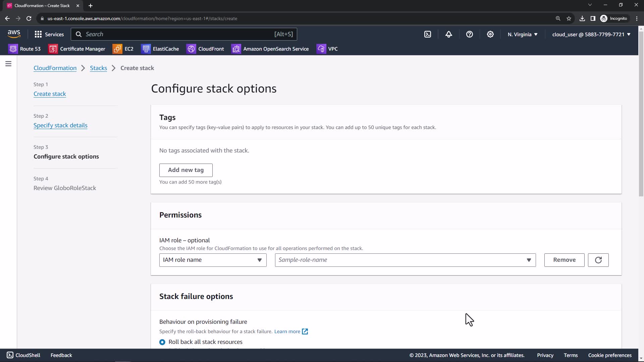Select Roll back all stack resources
This screenshot has height=362, width=644.
pyautogui.click(x=162, y=342)
